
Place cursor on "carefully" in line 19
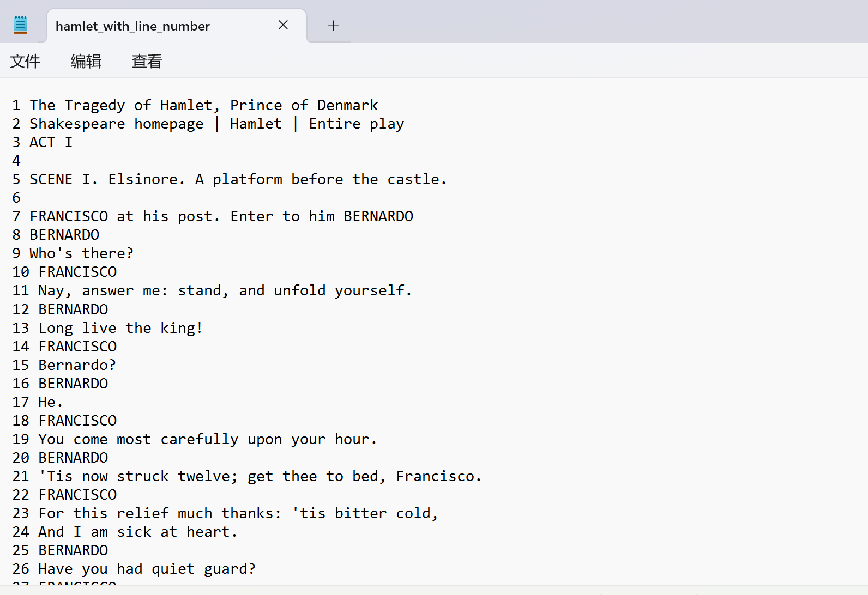point(200,439)
